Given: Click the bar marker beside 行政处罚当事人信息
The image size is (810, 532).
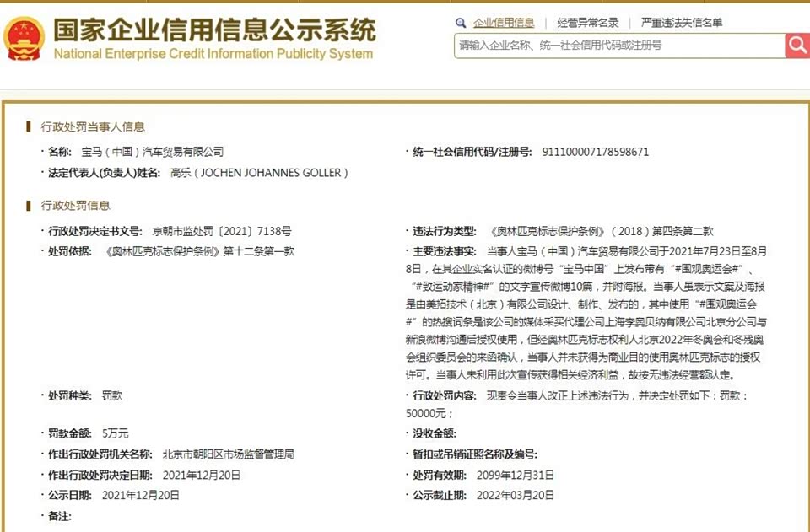Looking at the screenshot, I should (x=29, y=126).
